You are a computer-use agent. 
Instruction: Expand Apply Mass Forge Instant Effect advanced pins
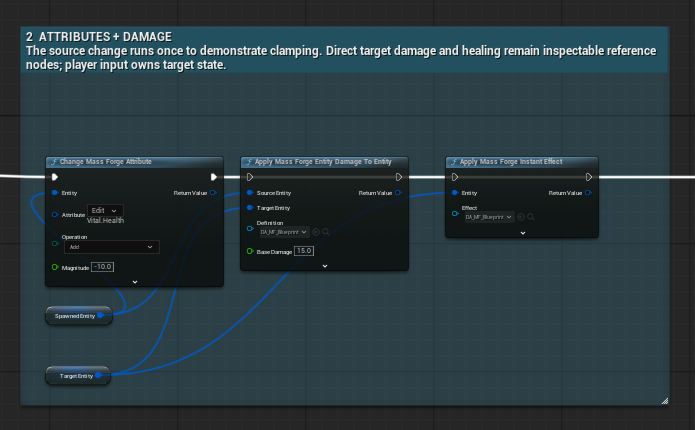[x=523, y=233]
